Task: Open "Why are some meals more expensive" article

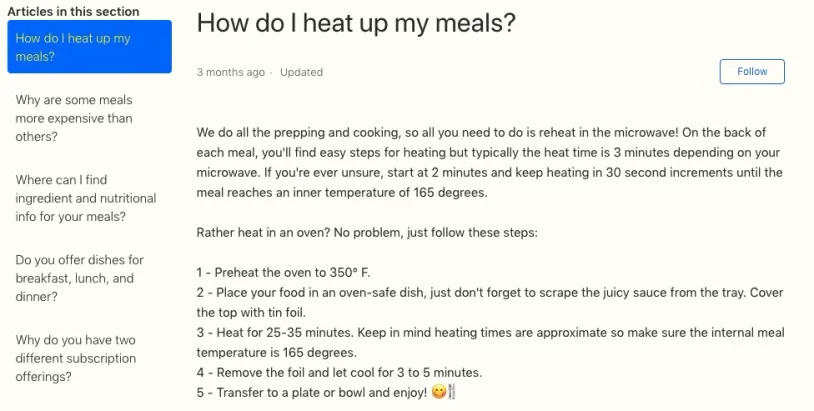Action: tap(74, 118)
